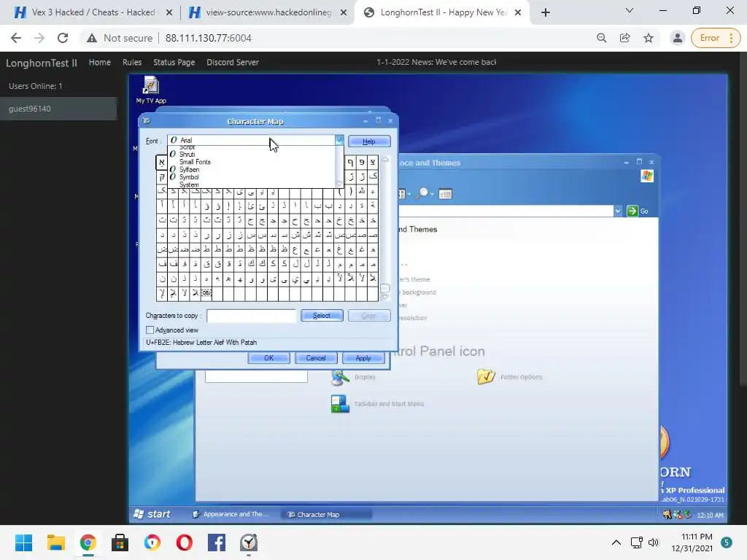Open a new browser tab
This screenshot has width=747, height=560.
tap(546, 12)
